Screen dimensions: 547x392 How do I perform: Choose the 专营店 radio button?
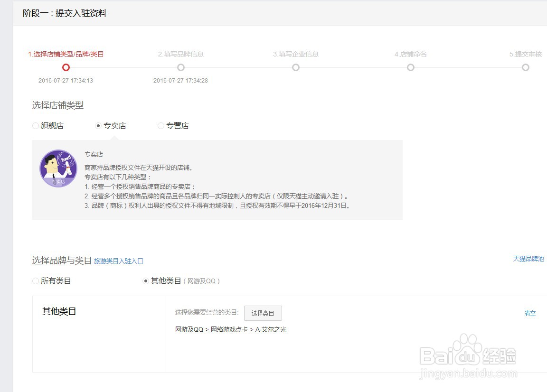[161, 126]
